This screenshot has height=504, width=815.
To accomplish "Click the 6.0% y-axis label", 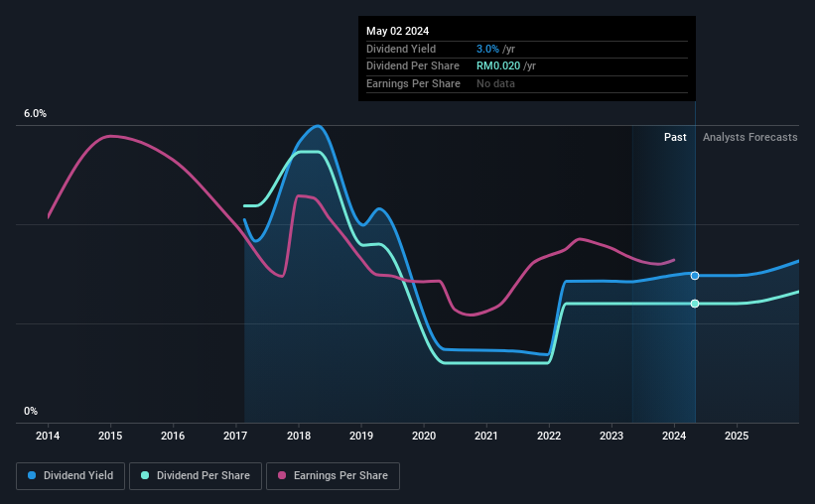I will (35, 113).
